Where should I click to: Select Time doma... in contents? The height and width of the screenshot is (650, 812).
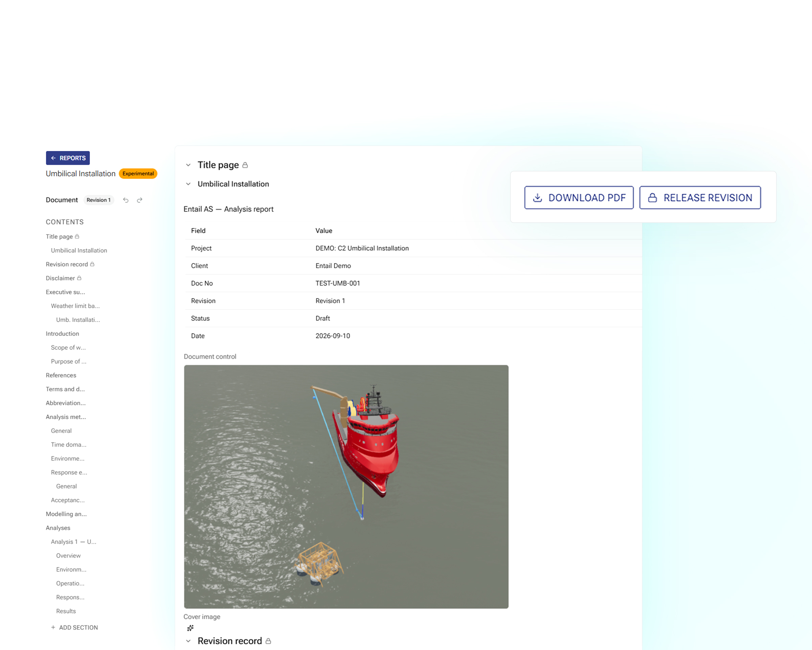click(x=69, y=445)
